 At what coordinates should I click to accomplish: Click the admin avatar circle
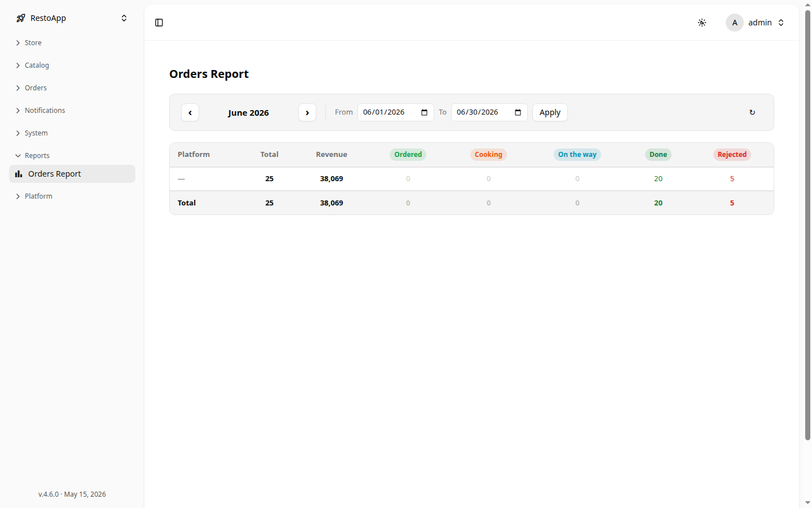click(x=734, y=23)
